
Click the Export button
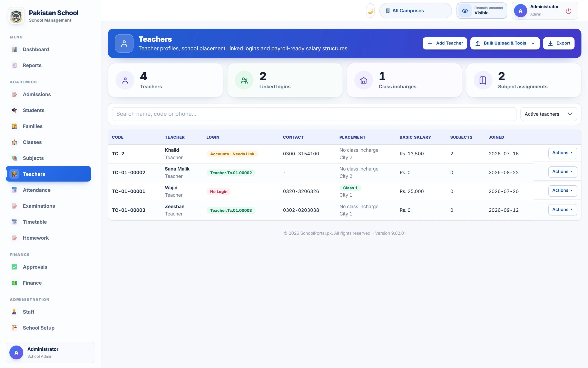(x=559, y=43)
